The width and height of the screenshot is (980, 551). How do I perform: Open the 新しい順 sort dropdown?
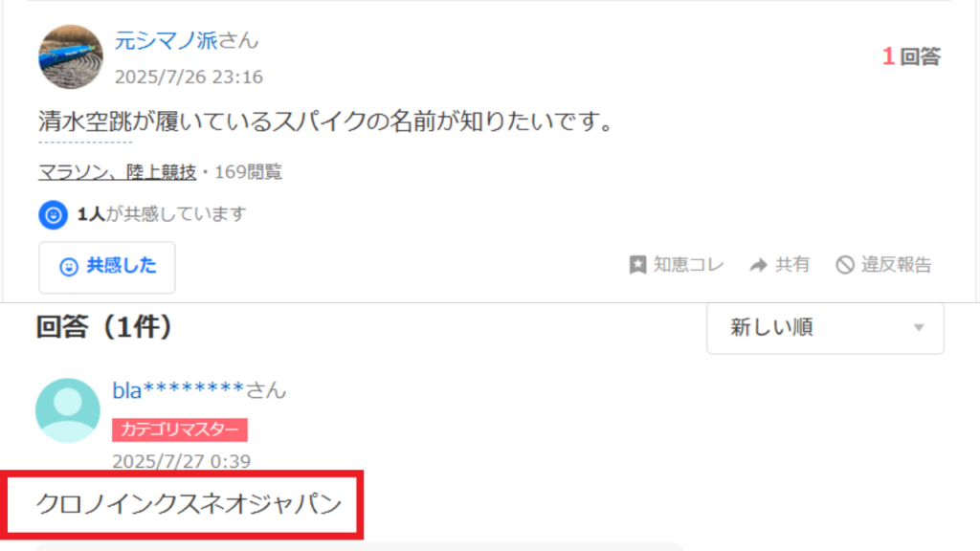[x=825, y=328]
